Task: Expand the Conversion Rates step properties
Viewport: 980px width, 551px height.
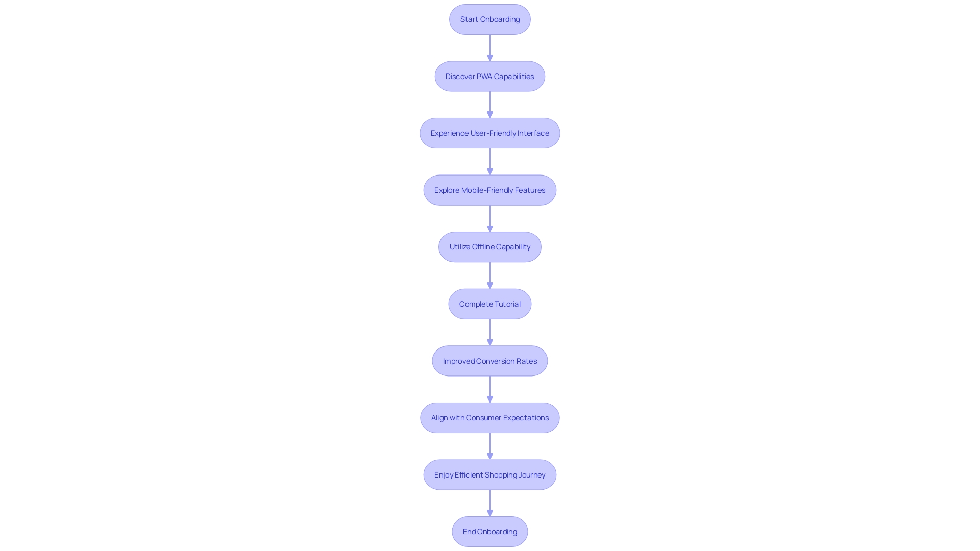Action: tap(490, 361)
